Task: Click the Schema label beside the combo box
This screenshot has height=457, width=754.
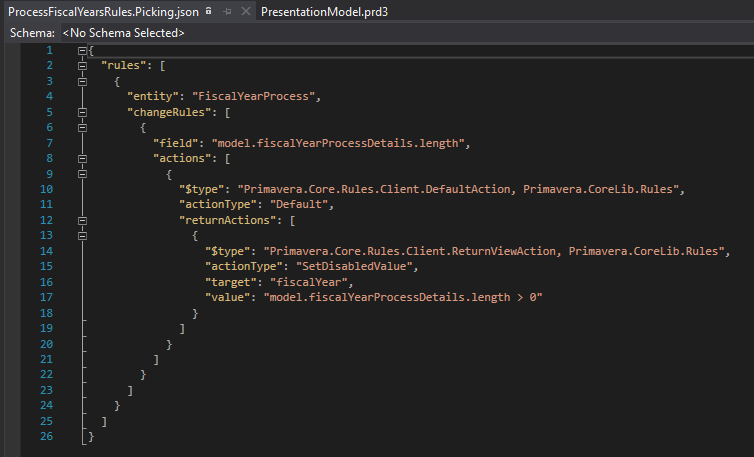Action: coord(32,33)
